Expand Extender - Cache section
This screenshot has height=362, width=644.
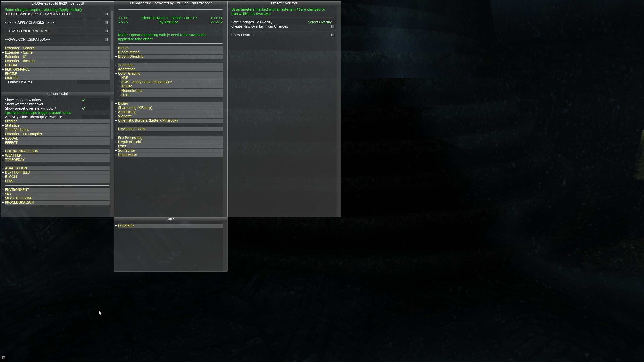point(56,52)
